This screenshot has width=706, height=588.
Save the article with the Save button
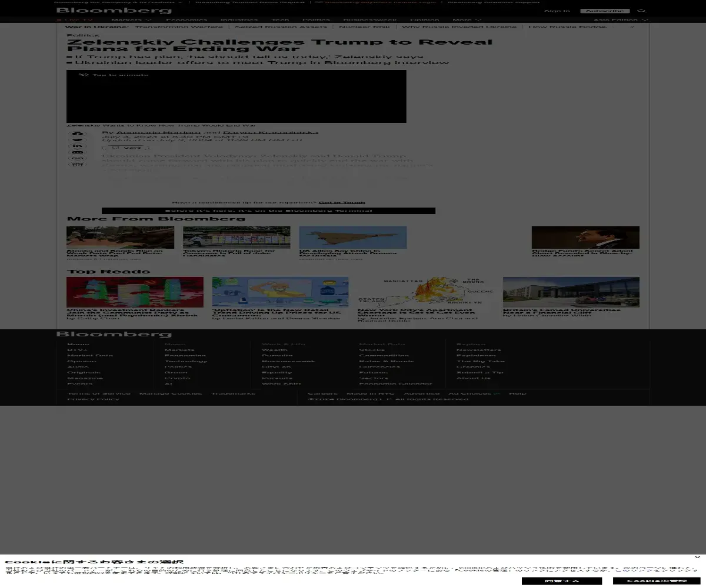click(x=126, y=148)
